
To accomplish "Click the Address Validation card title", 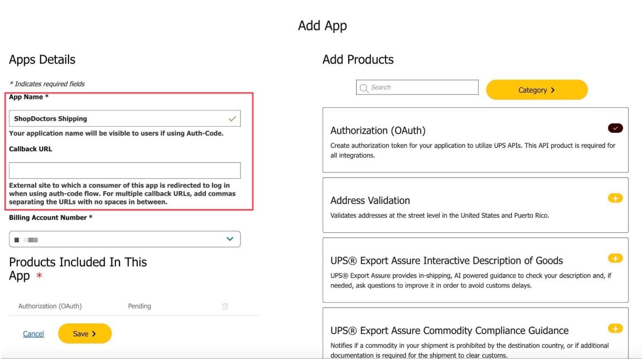I will (x=370, y=200).
